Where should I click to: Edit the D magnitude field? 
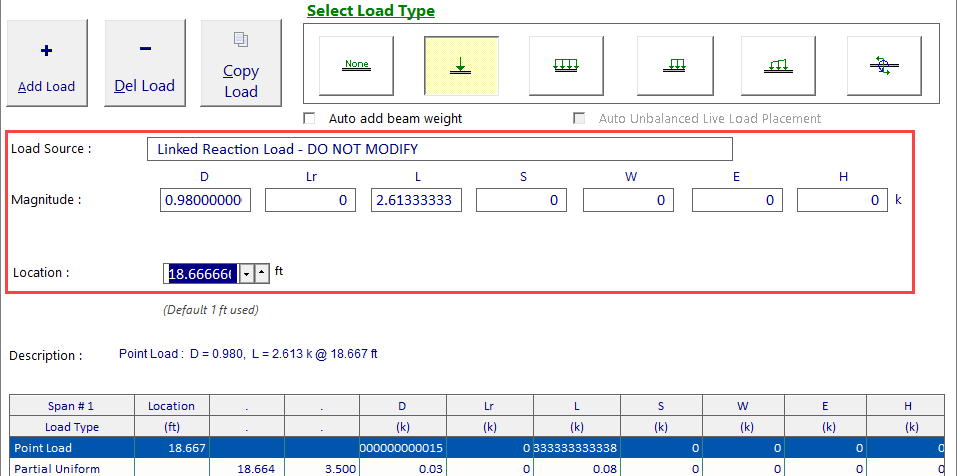[205, 200]
